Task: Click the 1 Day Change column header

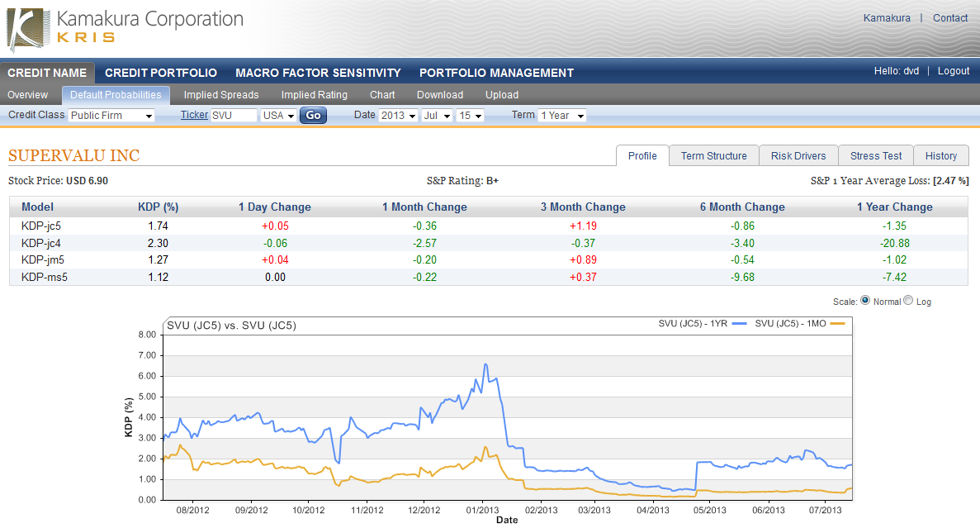Action: [274, 207]
